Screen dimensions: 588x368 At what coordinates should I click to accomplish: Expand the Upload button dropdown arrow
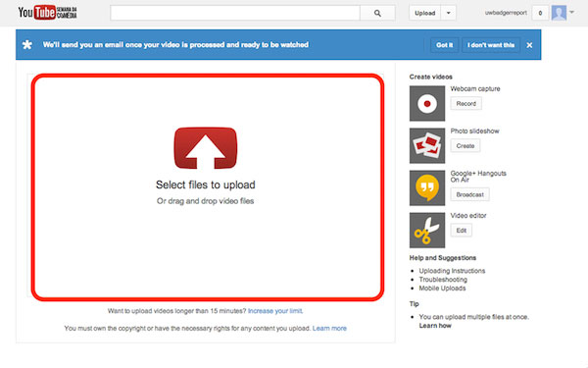pos(449,13)
